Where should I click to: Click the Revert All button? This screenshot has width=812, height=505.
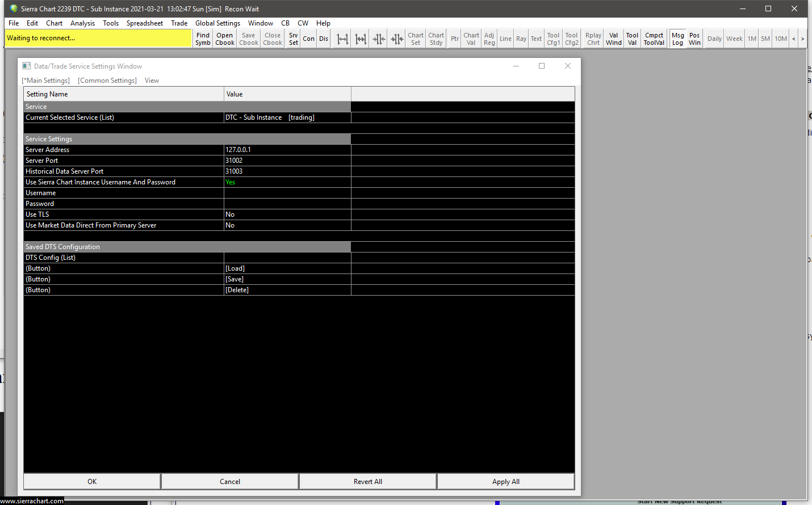[368, 482]
